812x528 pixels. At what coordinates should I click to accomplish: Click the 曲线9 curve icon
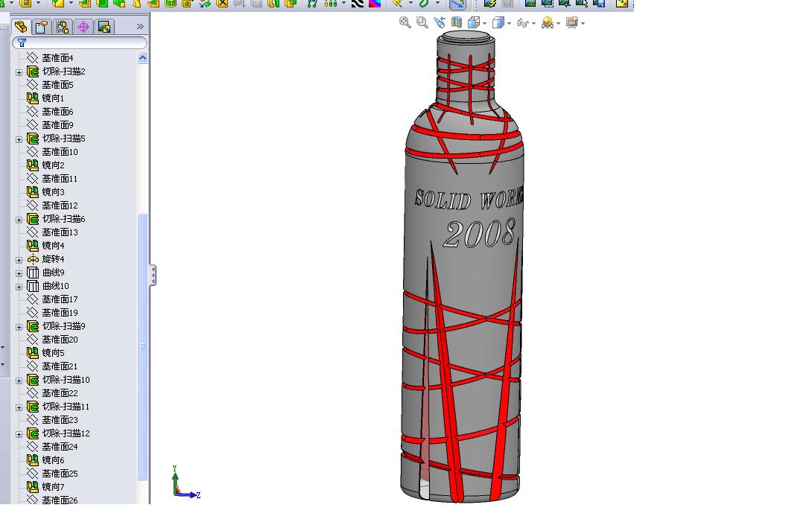click(33, 273)
